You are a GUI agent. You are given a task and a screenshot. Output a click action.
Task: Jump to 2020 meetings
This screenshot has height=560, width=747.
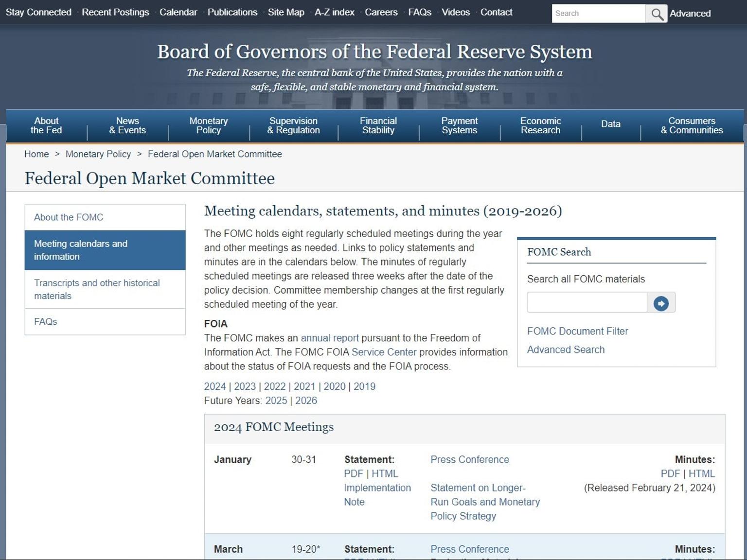click(335, 386)
